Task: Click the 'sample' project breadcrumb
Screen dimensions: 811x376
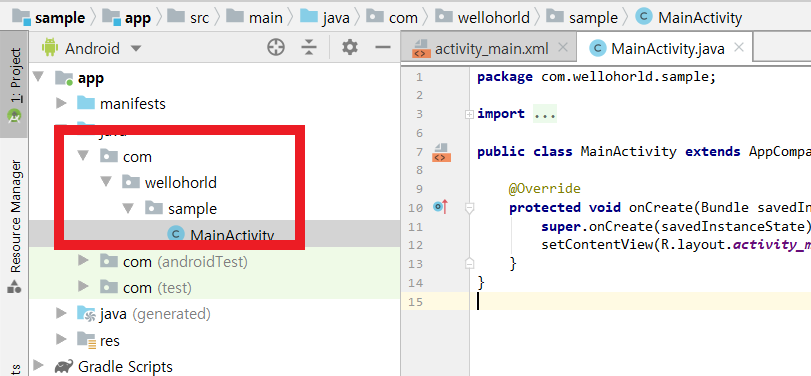Action: (49, 18)
